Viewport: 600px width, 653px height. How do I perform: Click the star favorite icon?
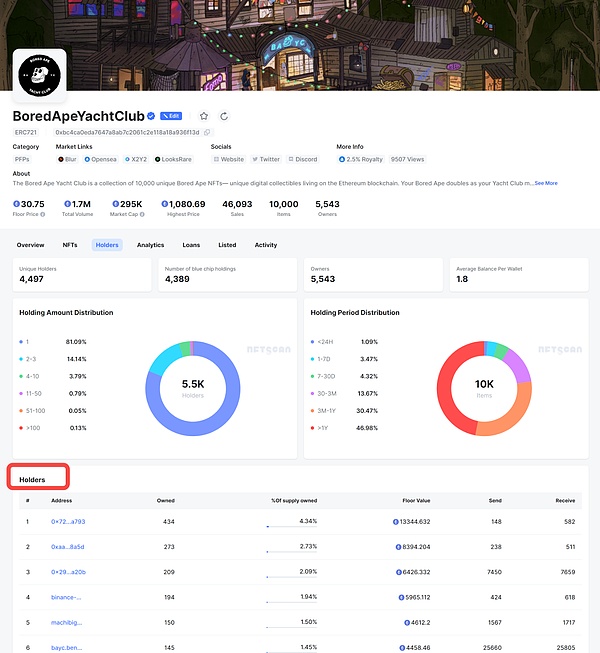pyautogui.click(x=204, y=116)
